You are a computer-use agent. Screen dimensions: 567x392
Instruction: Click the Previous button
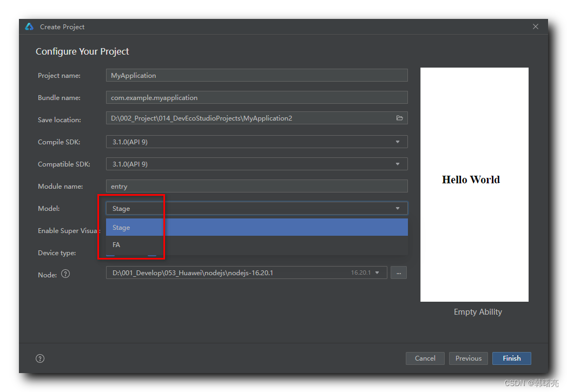pyautogui.click(x=468, y=358)
